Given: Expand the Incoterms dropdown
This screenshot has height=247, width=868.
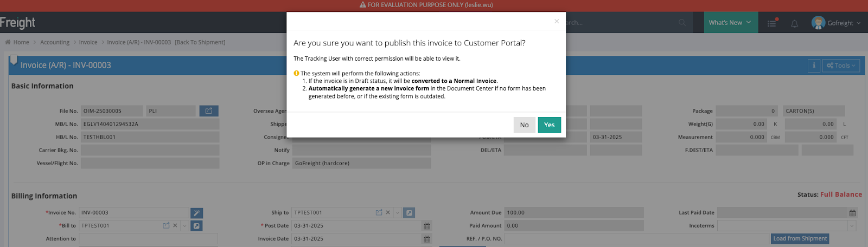Looking at the screenshot, I should point(851,226).
